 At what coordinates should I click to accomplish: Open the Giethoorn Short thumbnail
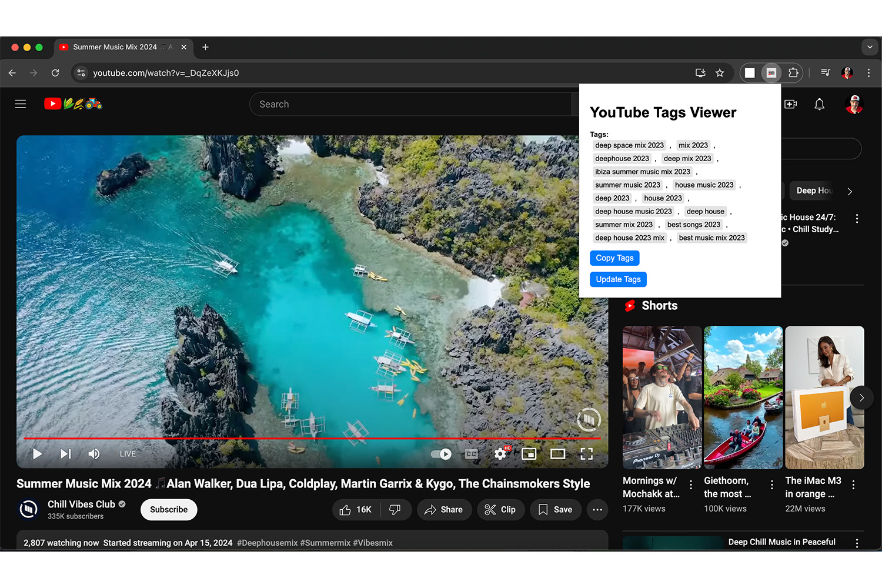[743, 397]
